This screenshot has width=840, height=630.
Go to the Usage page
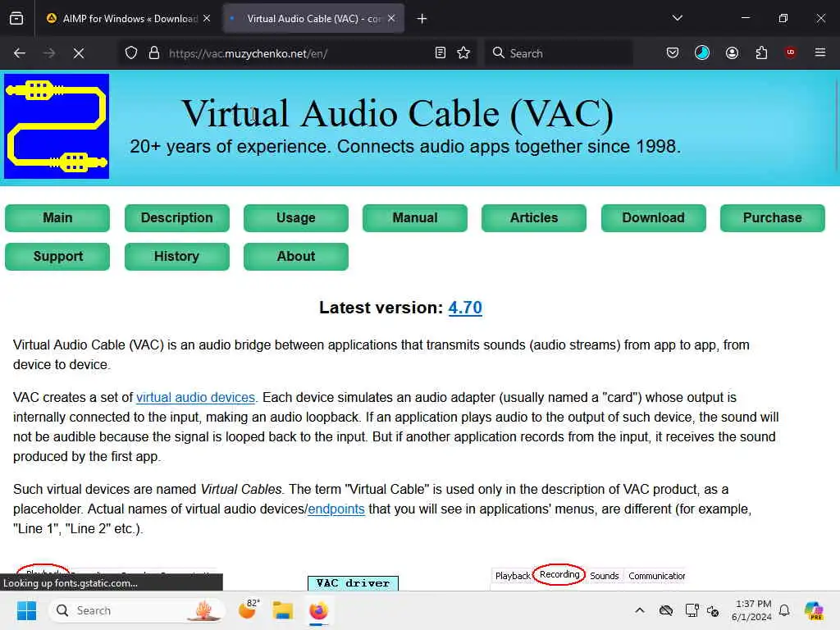(x=295, y=218)
